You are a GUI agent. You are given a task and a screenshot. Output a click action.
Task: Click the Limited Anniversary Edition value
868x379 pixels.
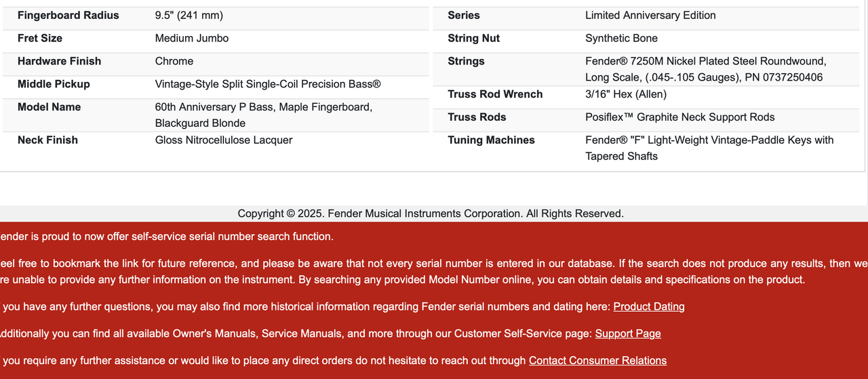coord(650,16)
